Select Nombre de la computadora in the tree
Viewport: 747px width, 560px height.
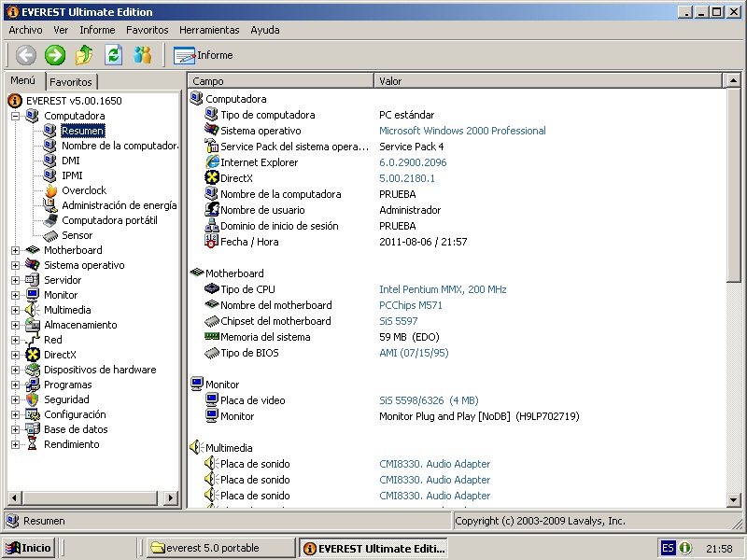tap(120, 146)
